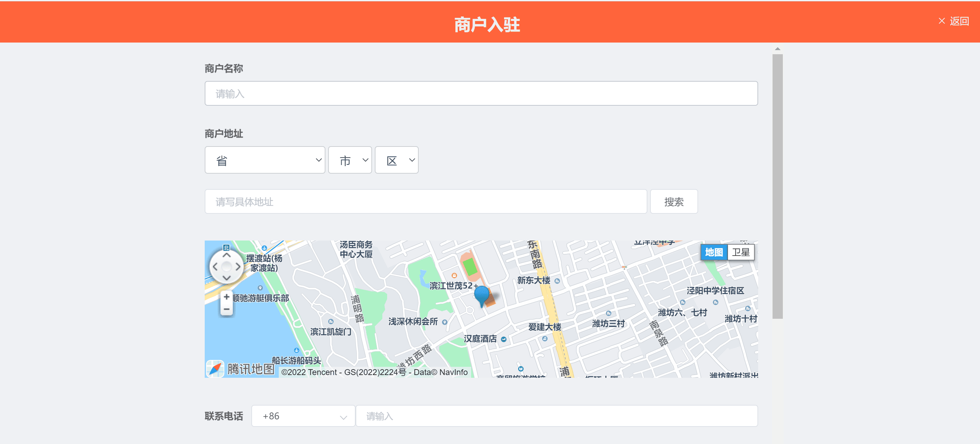This screenshot has height=444, width=980.
Task: Click the X close icon in the header
Action: pyautogui.click(x=941, y=21)
